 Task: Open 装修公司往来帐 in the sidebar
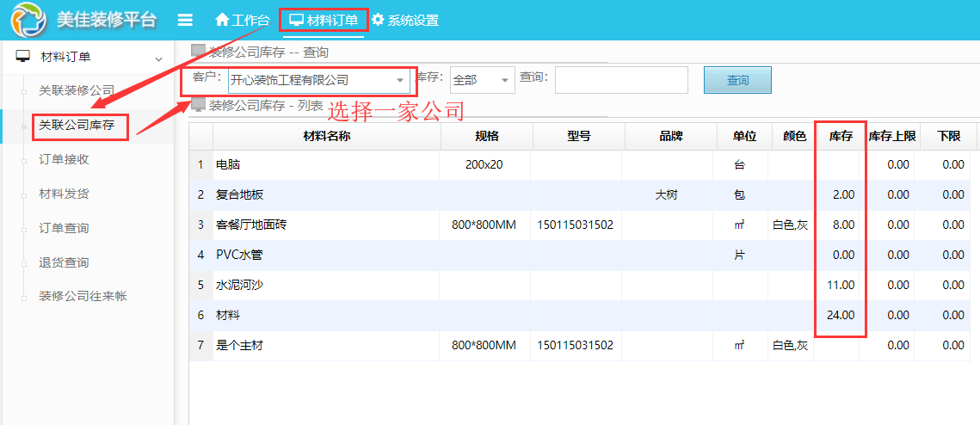(83, 296)
